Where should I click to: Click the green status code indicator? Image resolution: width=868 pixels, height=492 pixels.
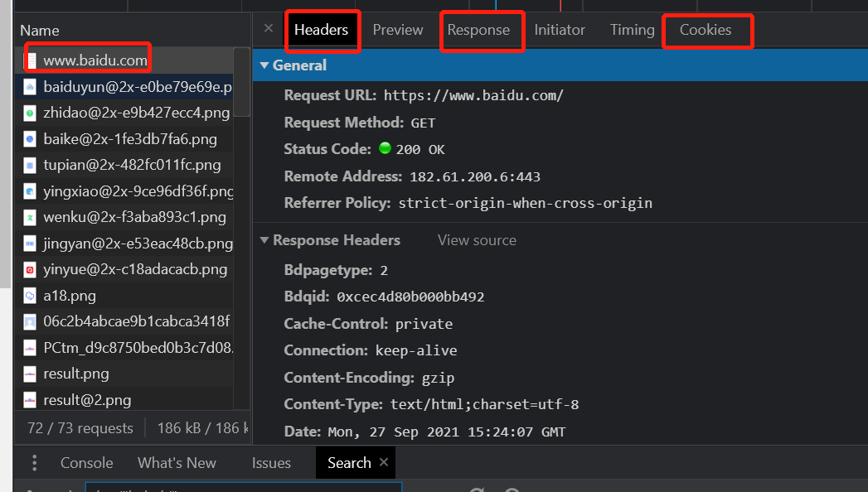(385, 148)
